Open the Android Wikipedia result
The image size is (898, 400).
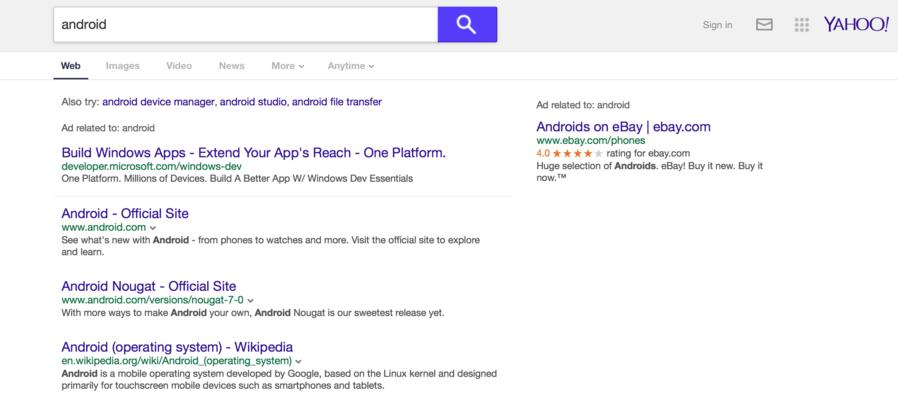tap(177, 347)
